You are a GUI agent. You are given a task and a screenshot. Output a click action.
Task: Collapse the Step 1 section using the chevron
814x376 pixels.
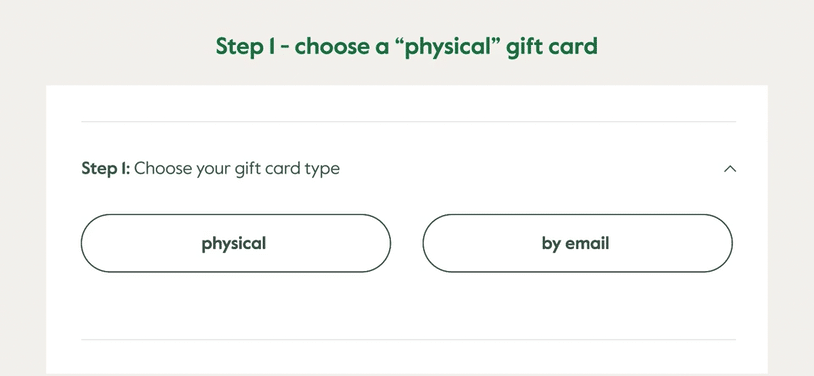point(730,169)
